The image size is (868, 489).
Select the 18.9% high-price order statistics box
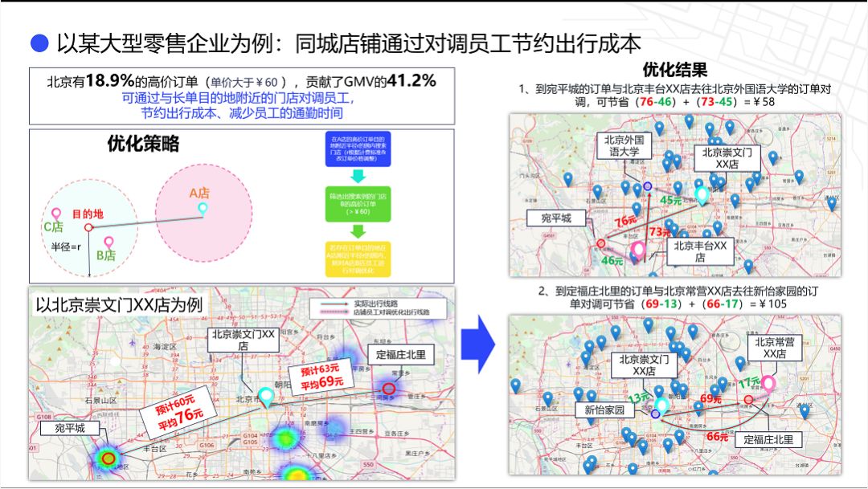point(242,96)
